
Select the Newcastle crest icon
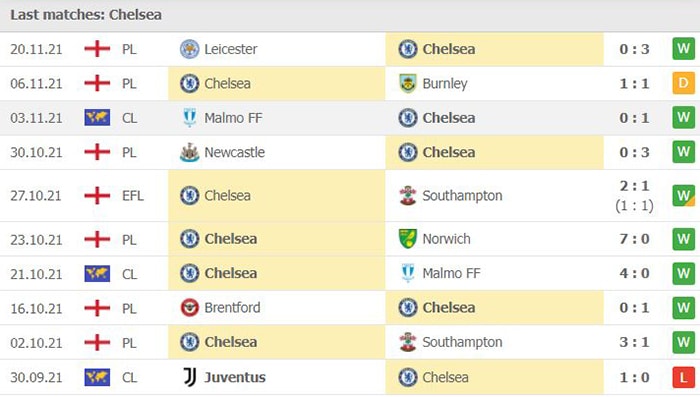(x=189, y=152)
